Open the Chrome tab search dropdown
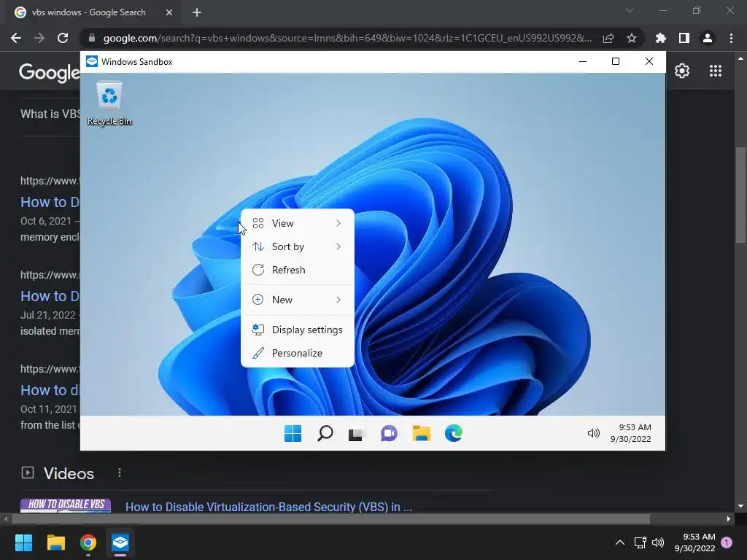This screenshot has height=560, width=747. [x=630, y=10]
